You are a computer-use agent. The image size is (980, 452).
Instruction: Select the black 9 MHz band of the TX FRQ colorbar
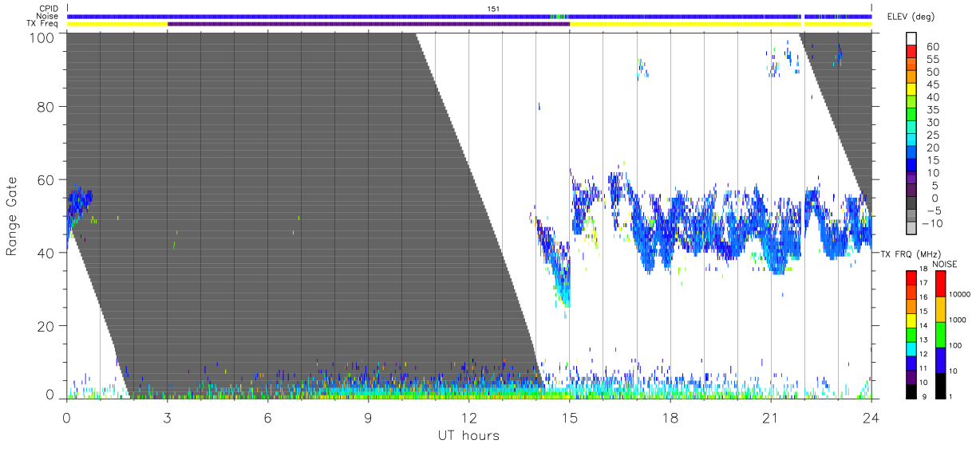click(x=911, y=391)
